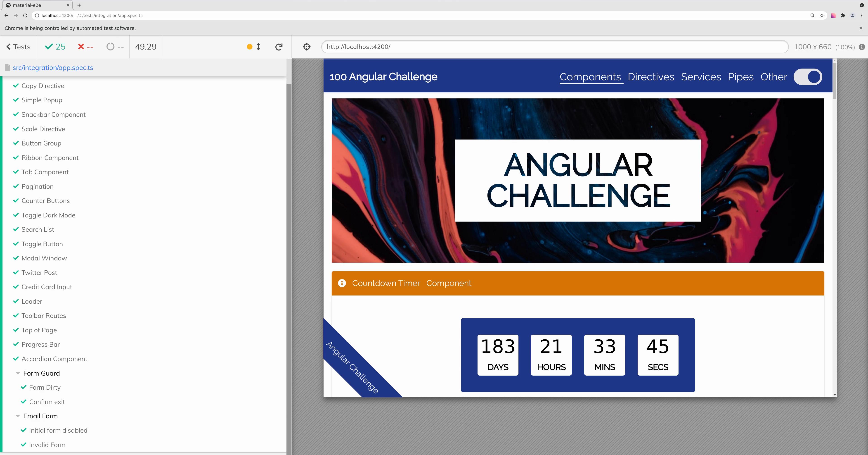Open Chrome extensions puzzle icon
Viewport: 868px width, 455px height.
tap(843, 16)
